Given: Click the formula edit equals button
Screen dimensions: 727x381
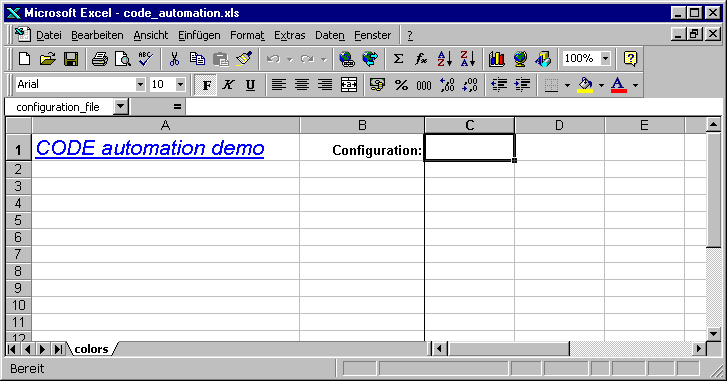Looking at the screenshot, I should [177, 107].
